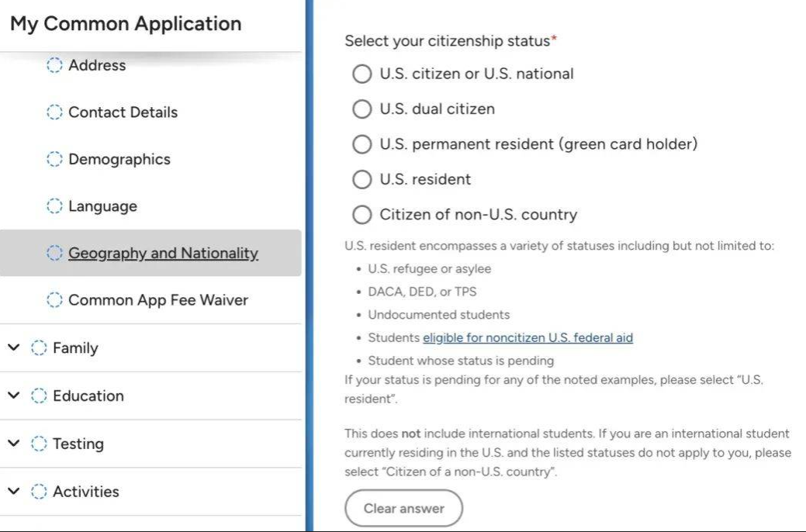The height and width of the screenshot is (532, 806).
Task: Expand the Family section chevron
Action: pos(14,347)
